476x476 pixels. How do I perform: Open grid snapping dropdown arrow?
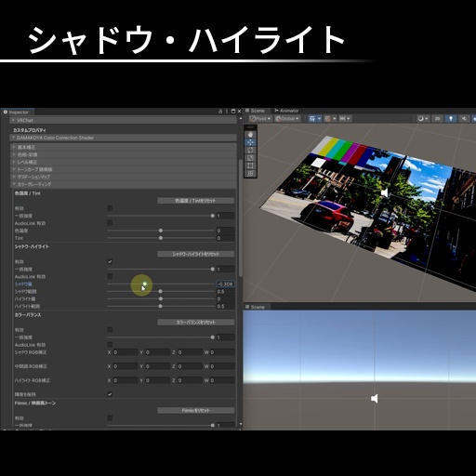pos(335,119)
